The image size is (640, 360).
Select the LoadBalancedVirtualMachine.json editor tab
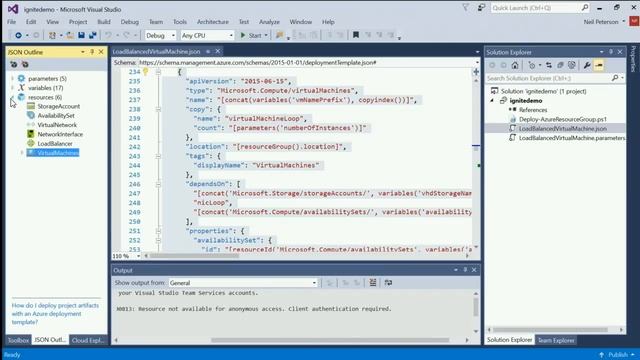coord(156,51)
